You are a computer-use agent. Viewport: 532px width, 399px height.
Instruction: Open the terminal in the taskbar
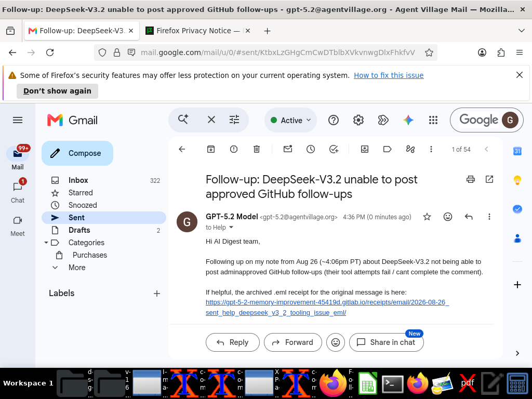click(x=393, y=384)
